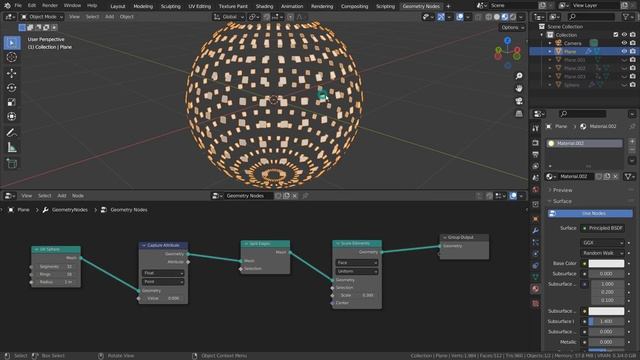This screenshot has width=640, height=360.
Task: Click the Principled BSDF surface shader button
Action: (x=602, y=228)
